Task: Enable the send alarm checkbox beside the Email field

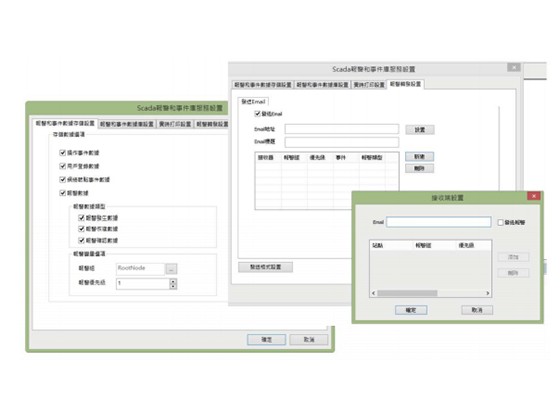Action: (500, 222)
